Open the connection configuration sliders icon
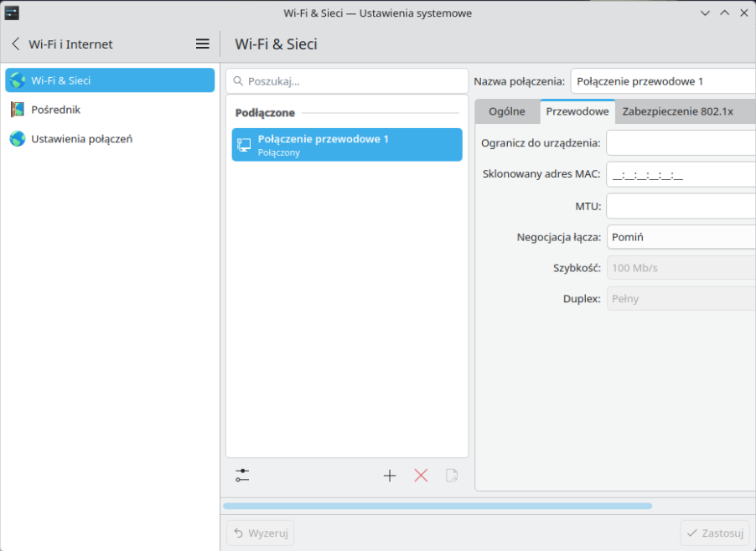 (242, 476)
